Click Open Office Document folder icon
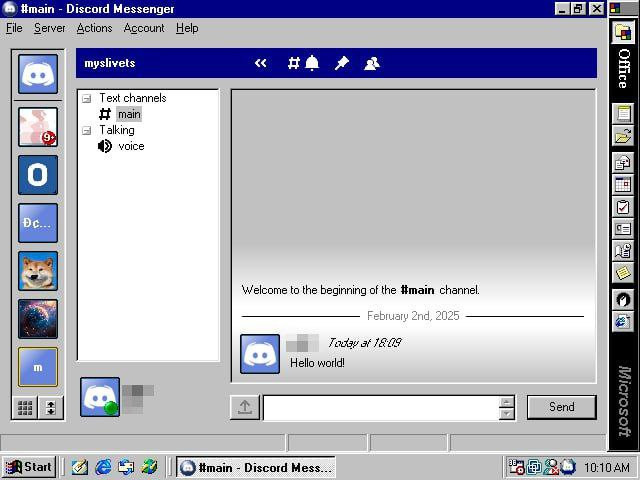The image size is (640, 480). 623,136
